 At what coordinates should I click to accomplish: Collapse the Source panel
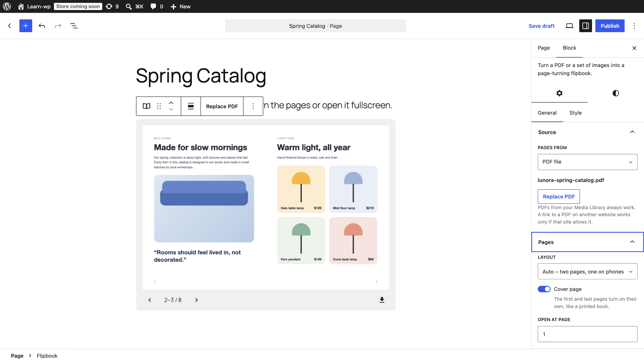588,132
